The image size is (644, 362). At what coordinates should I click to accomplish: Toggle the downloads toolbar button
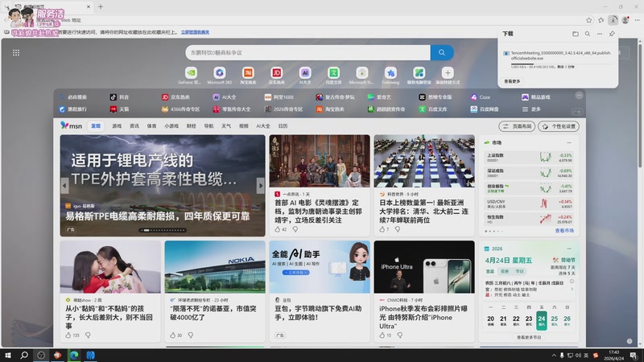coord(613,20)
